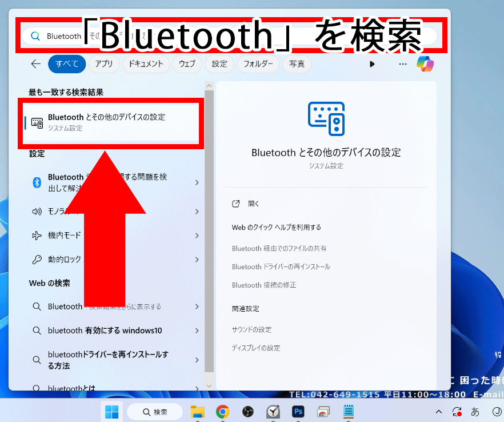504x422 pixels.
Task: Open File Explorer from the taskbar
Action: pos(197,412)
